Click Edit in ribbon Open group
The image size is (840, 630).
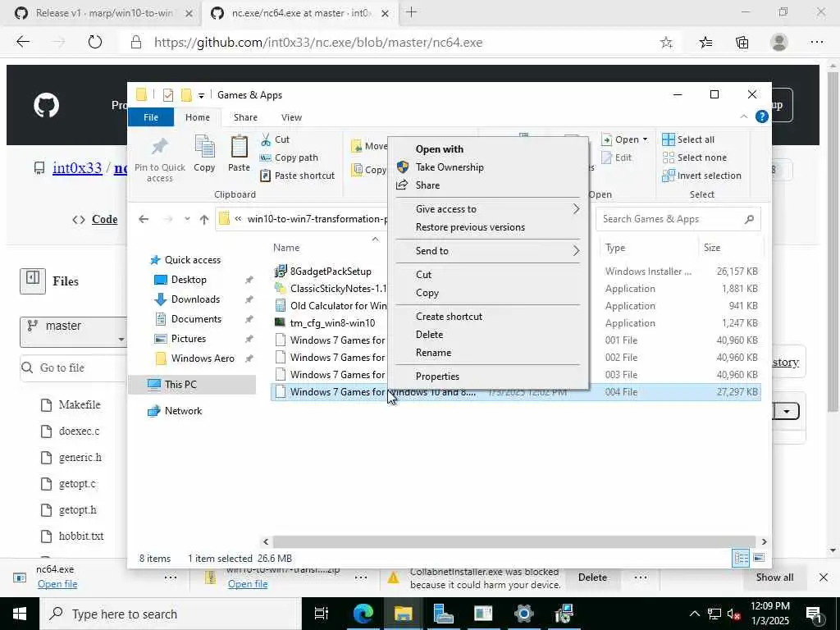tap(617, 157)
